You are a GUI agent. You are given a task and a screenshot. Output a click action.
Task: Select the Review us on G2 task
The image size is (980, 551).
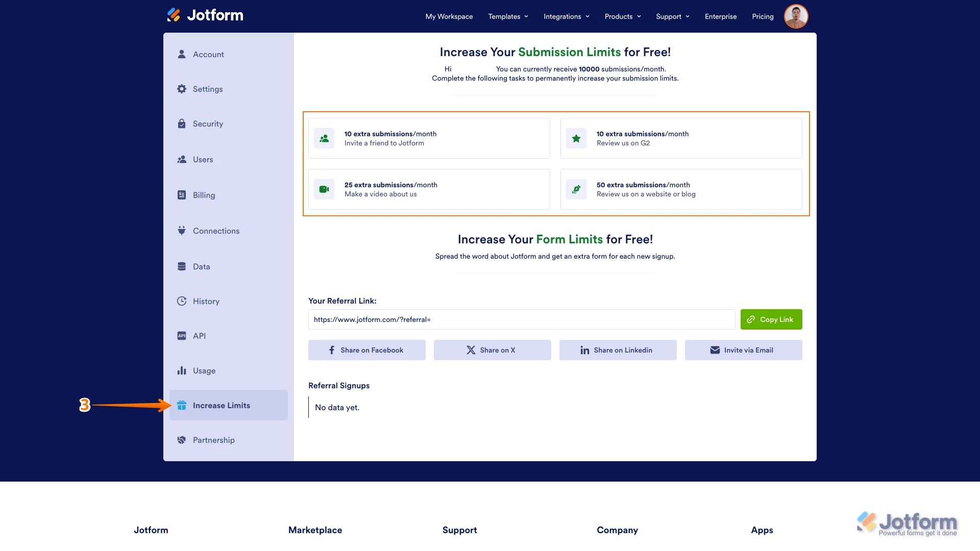[681, 138]
